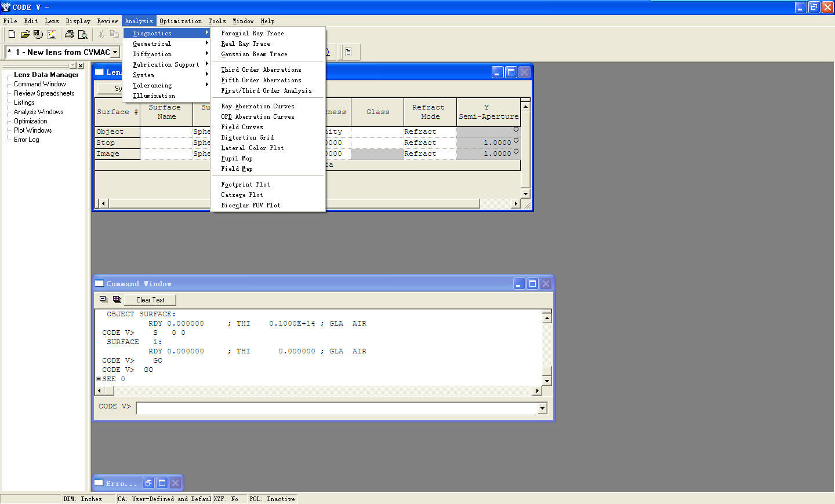
Task: Open the Tools menu
Action: [217, 21]
